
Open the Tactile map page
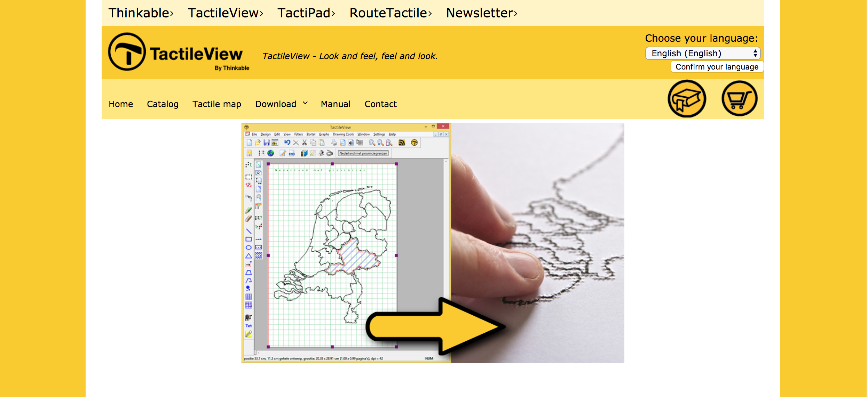pos(217,104)
